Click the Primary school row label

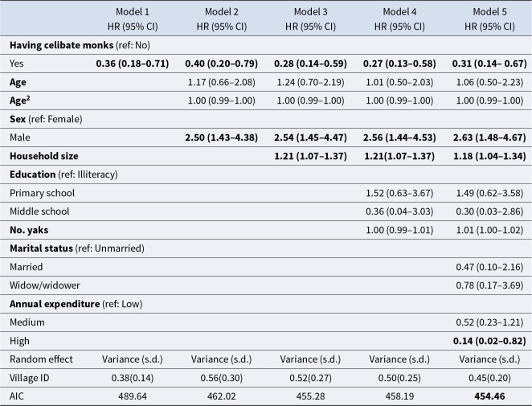[x=42, y=193]
